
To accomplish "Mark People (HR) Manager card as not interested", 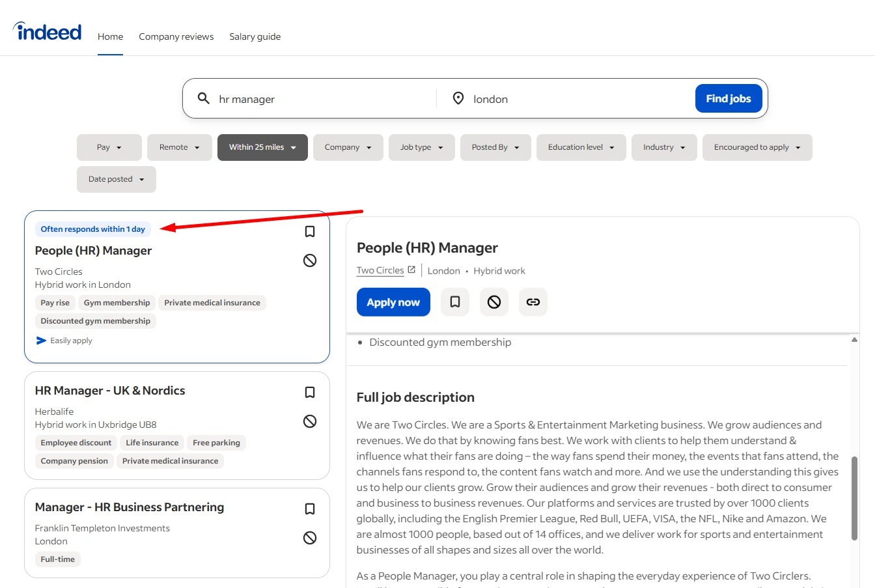I will coord(310,260).
